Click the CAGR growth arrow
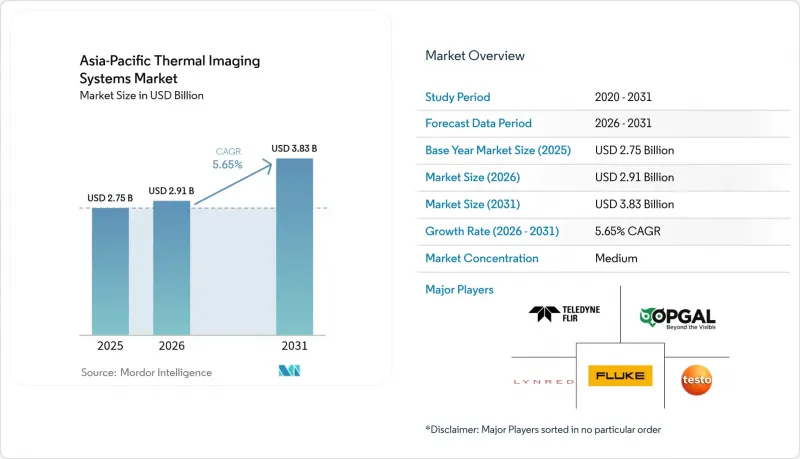 pyautogui.click(x=234, y=182)
